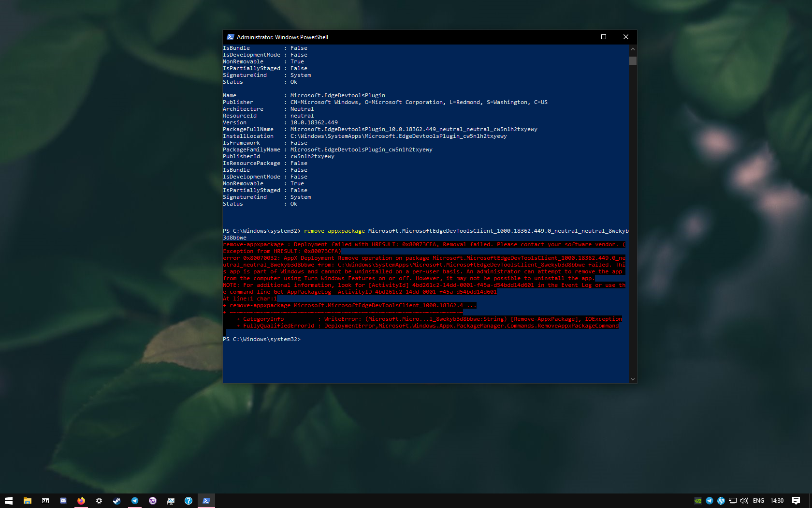Image resolution: width=812 pixels, height=508 pixels.
Task: Open Discord from the taskbar
Action: click(63, 501)
